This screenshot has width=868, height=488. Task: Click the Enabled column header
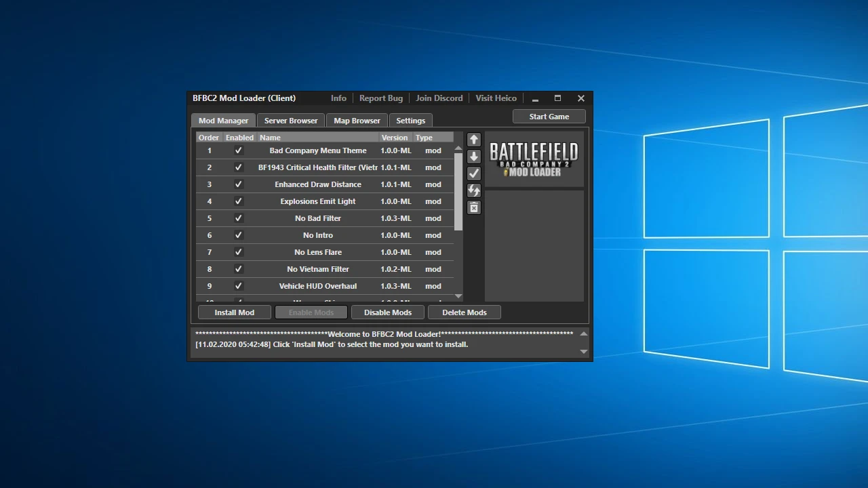coord(240,138)
